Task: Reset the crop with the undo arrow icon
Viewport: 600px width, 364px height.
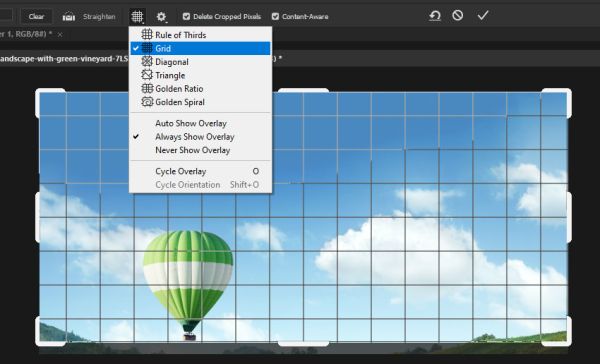Action: pos(435,16)
